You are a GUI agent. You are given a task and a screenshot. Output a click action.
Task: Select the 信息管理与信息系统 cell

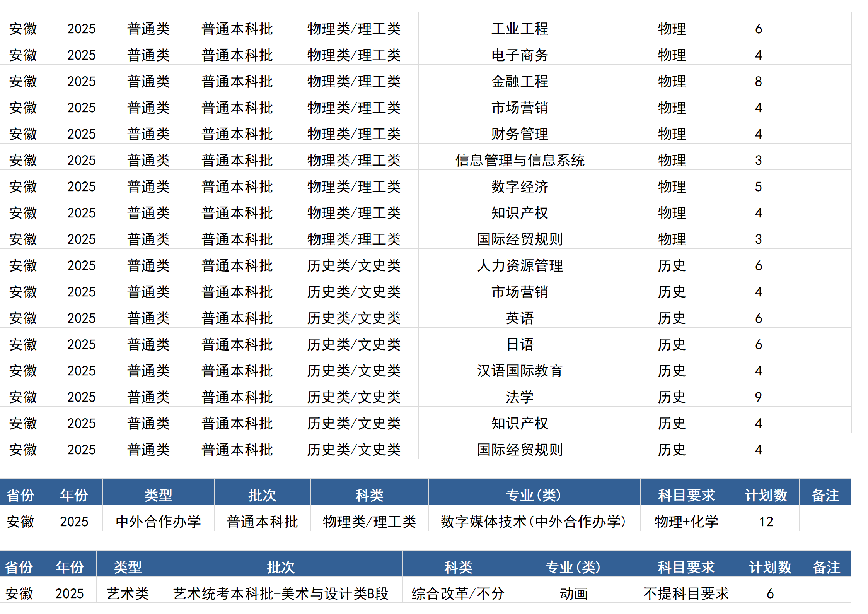(x=520, y=160)
